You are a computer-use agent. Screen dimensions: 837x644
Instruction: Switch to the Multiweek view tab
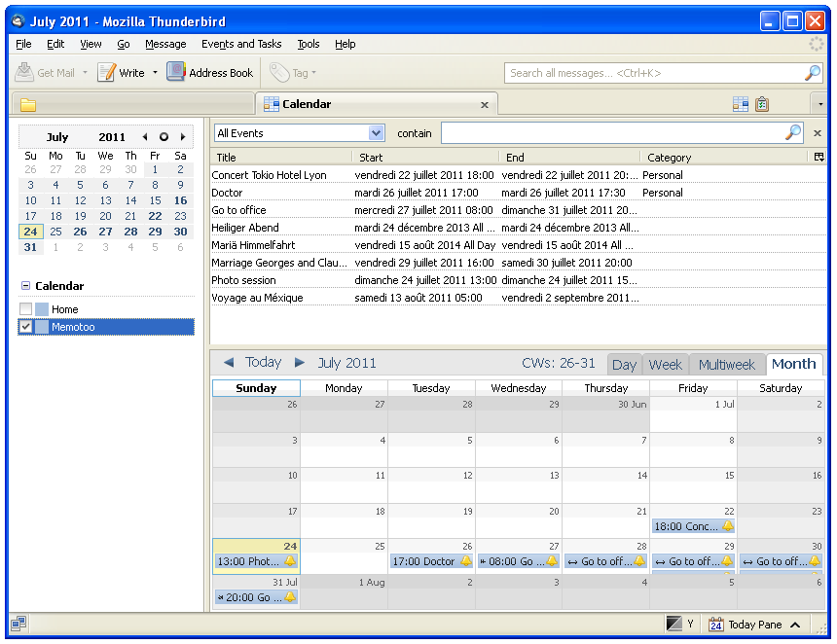726,365
